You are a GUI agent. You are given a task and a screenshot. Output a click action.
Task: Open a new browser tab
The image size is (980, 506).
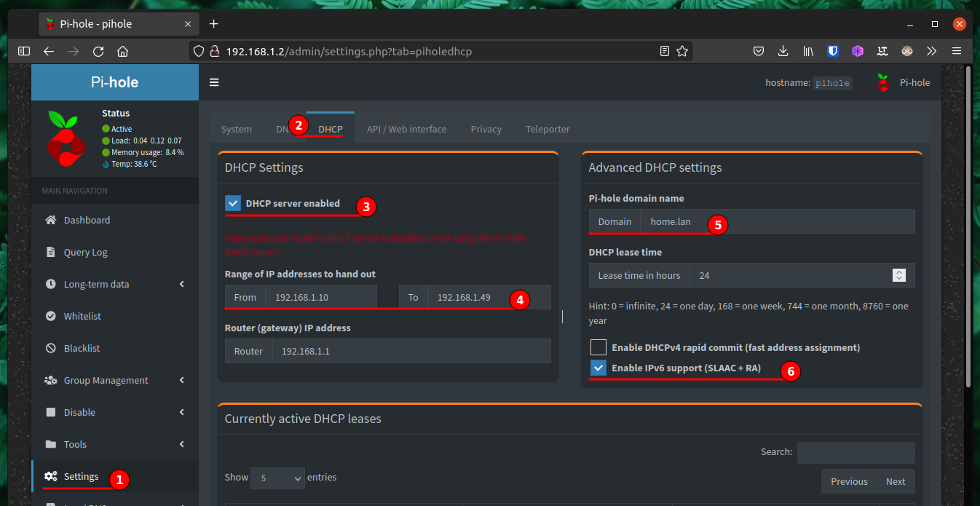pos(213,23)
